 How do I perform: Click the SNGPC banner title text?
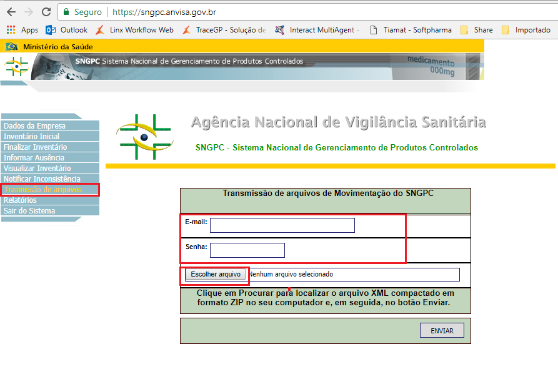tap(189, 61)
